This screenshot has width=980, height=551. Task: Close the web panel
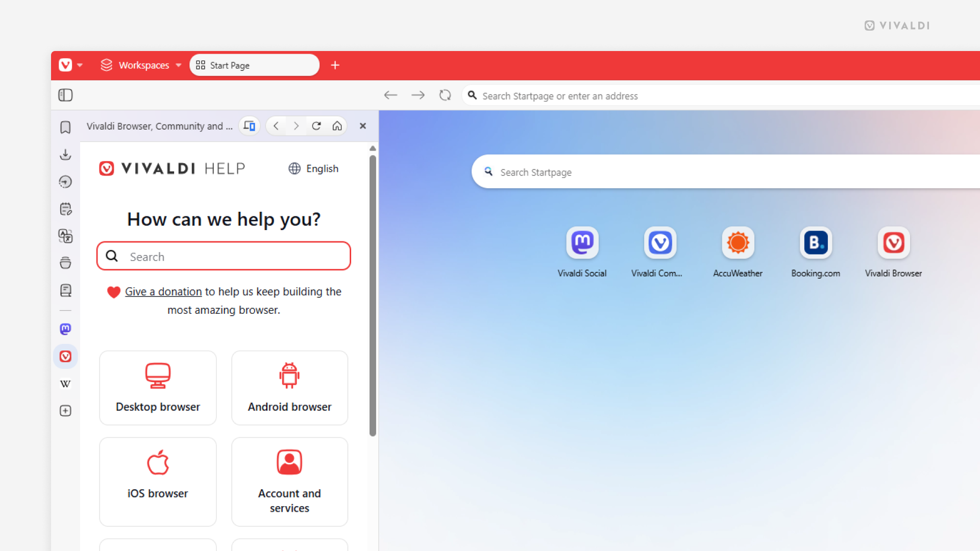[363, 126]
